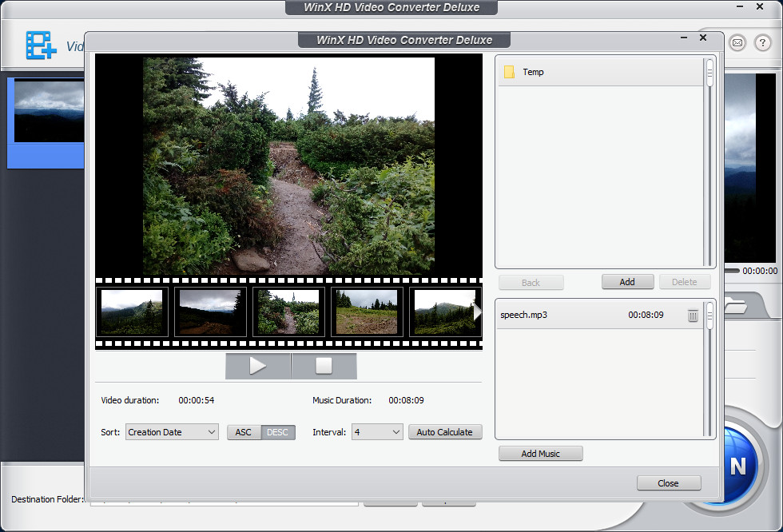Select the third filmstrip thumbnail of trail

(x=288, y=312)
